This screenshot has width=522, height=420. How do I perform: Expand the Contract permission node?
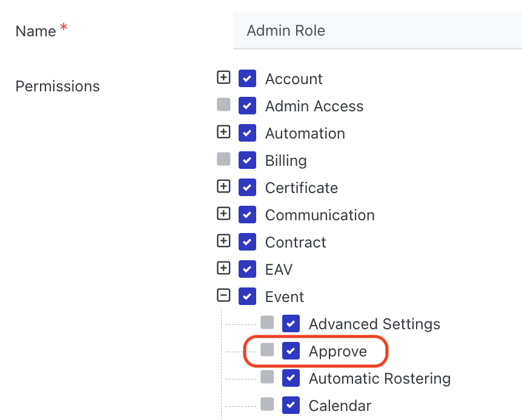click(223, 241)
